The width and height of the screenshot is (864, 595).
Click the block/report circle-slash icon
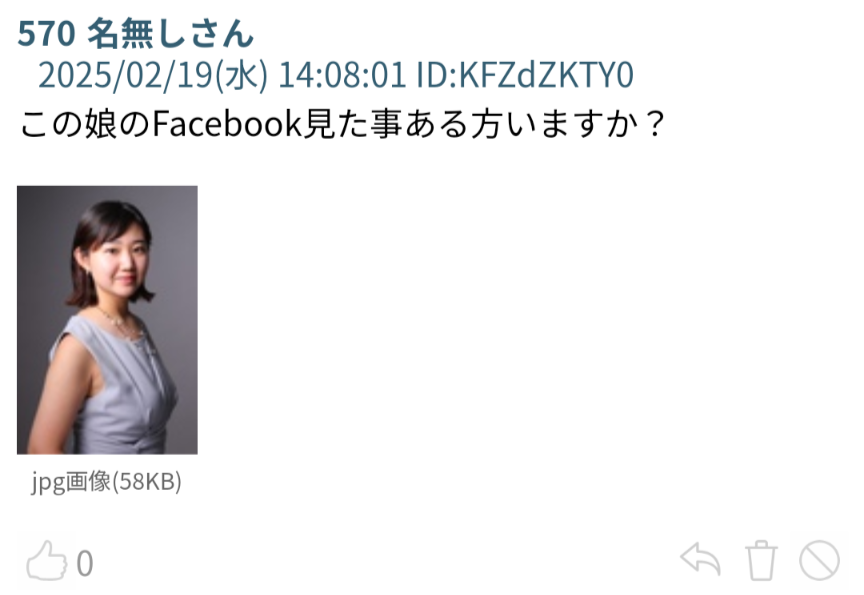819,560
